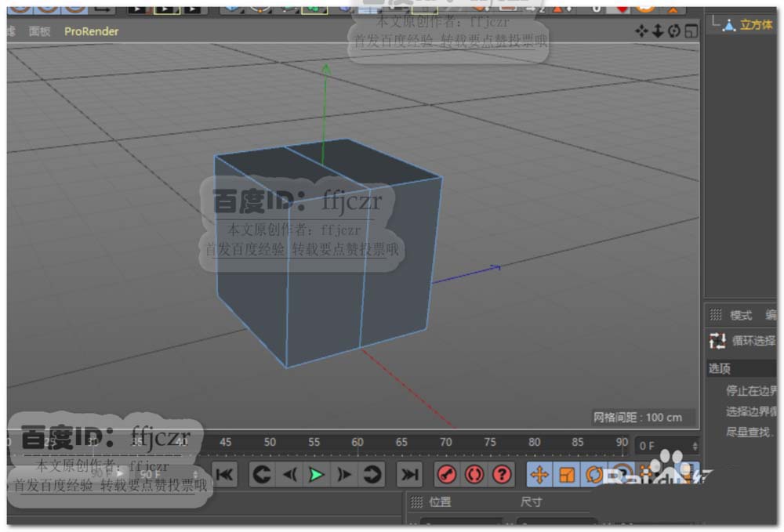Image resolution: width=784 pixels, height=532 pixels.
Task: Click viewport dolly zoom arrow icon
Action: tap(658, 31)
